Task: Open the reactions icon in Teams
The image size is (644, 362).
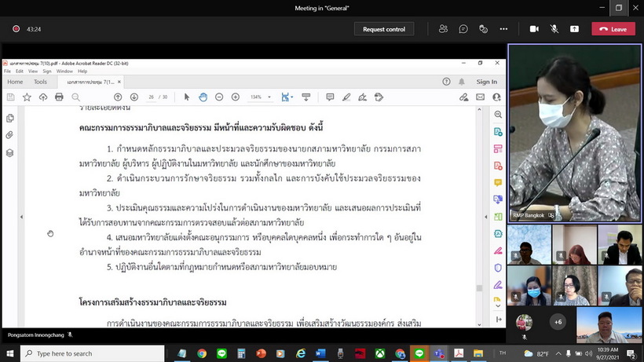Action: coord(484,29)
